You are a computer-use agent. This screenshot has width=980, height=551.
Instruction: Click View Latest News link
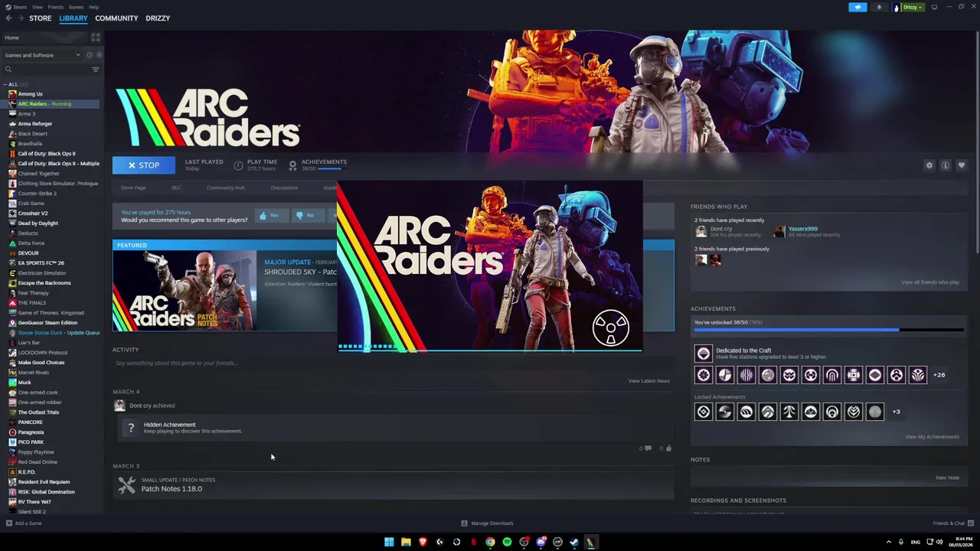pos(648,381)
